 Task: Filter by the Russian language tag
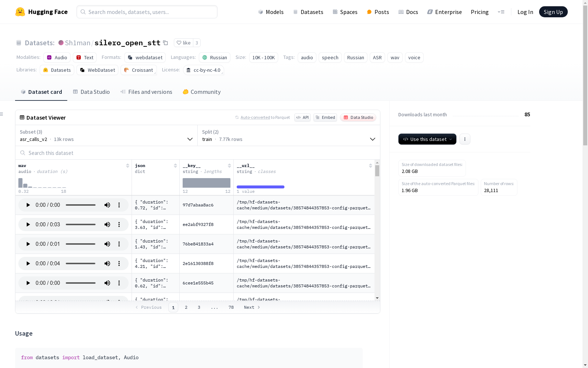point(215,57)
